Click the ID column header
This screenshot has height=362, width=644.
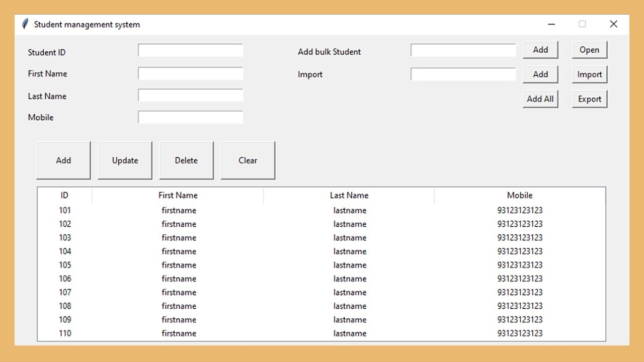[64, 195]
